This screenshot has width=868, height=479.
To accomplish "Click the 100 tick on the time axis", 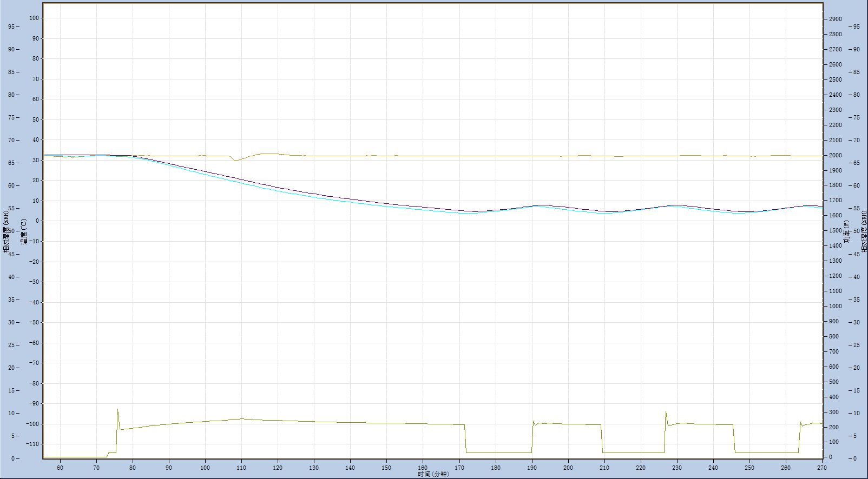I will [205, 468].
